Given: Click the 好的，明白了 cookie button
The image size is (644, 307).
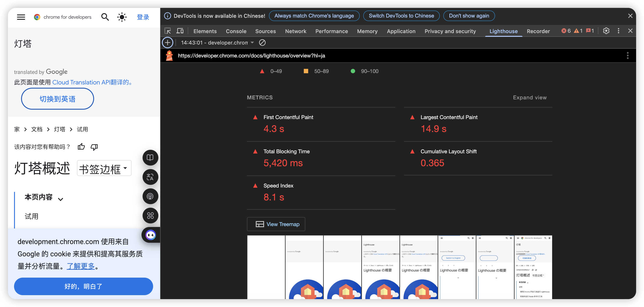Looking at the screenshot, I should [x=84, y=286].
